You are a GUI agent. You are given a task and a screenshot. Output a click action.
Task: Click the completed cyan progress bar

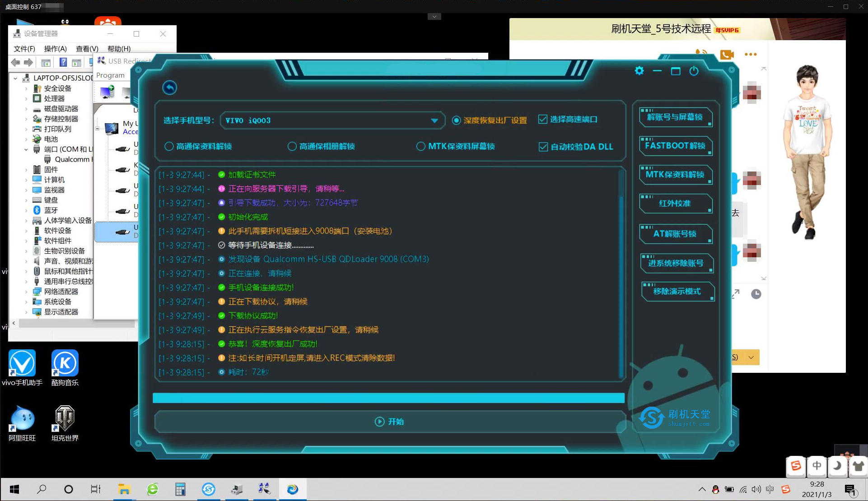pos(388,398)
